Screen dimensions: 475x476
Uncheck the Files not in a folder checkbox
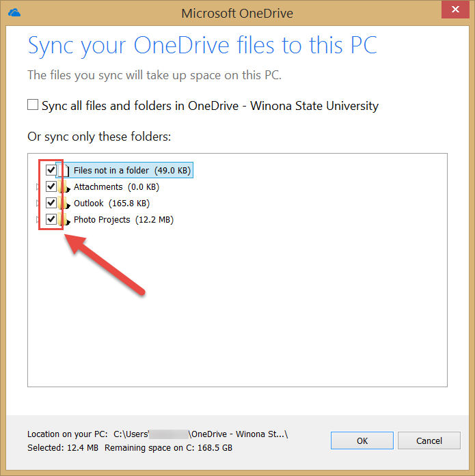pyautogui.click(x=51, y=169)
